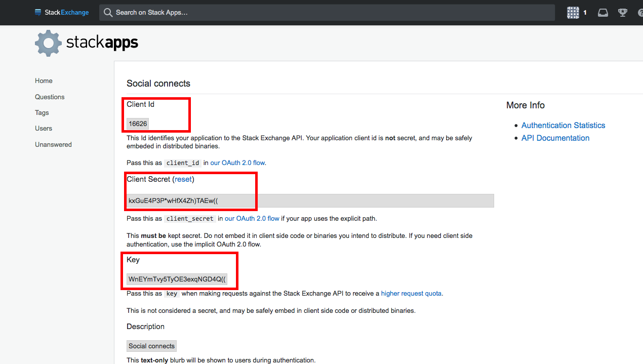643x364 pixels.
Task: Open Tags in the sidebar
Action: 42,112
